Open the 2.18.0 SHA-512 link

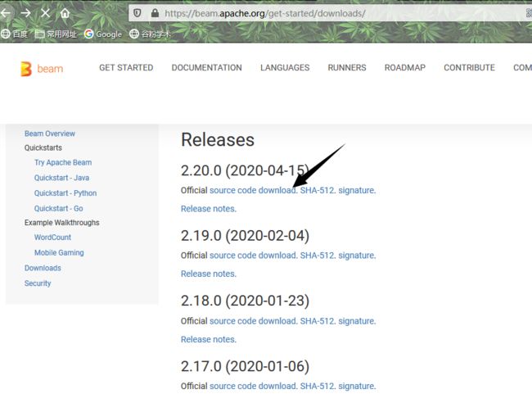pos(318,321)
